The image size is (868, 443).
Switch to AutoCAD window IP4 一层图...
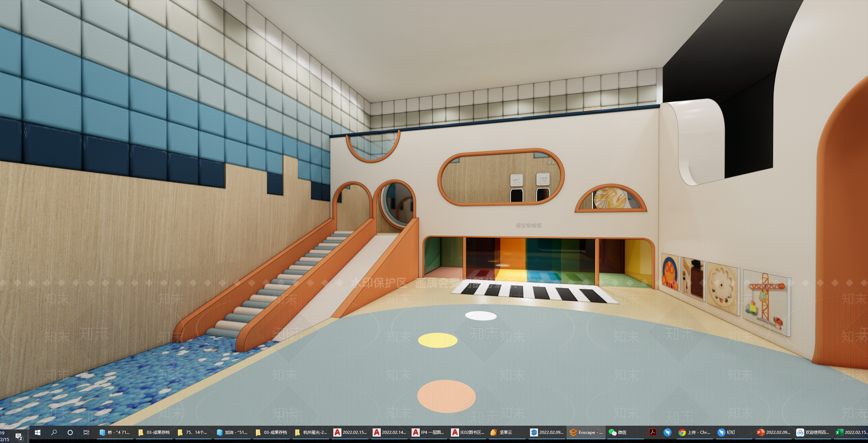429,433
